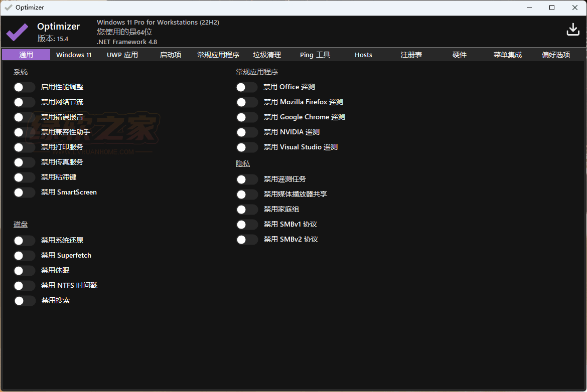
Task: Toggle 禁用 NTFS 时间戳 switch
Action: pos(25,286)
